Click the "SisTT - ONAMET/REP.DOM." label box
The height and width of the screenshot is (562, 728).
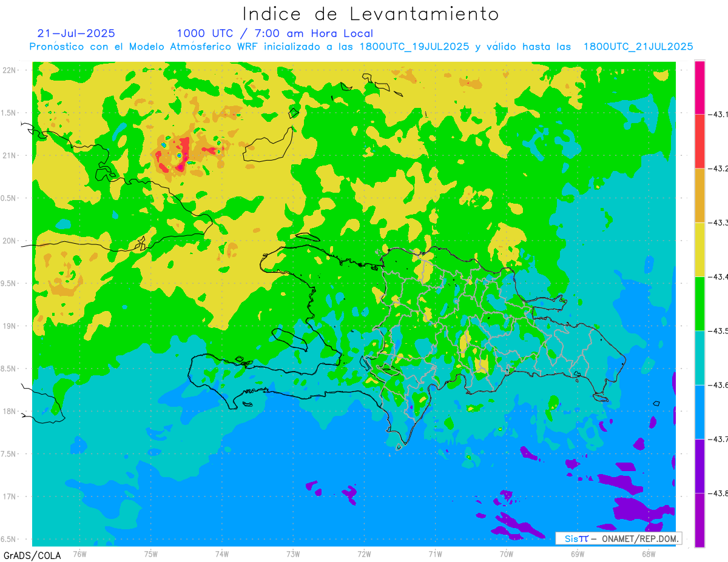[x=618, y=538]
